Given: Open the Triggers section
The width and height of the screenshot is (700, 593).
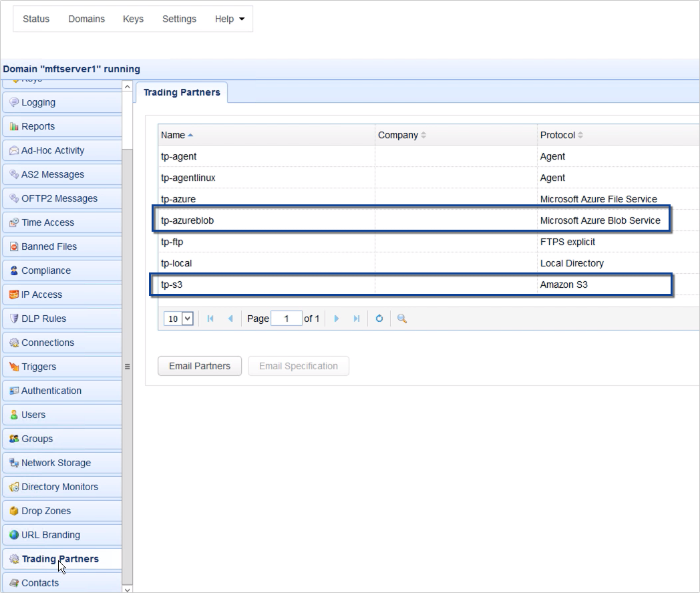Looking at the screenshot, I should tap(38, 367).
